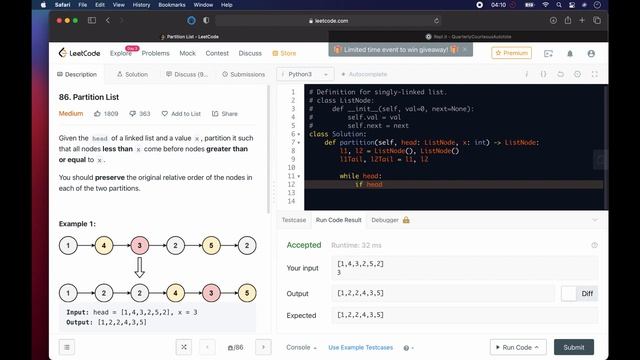This screenshot has width=640, height=360.
Task: Click the Share button
Action: point(224,113)
